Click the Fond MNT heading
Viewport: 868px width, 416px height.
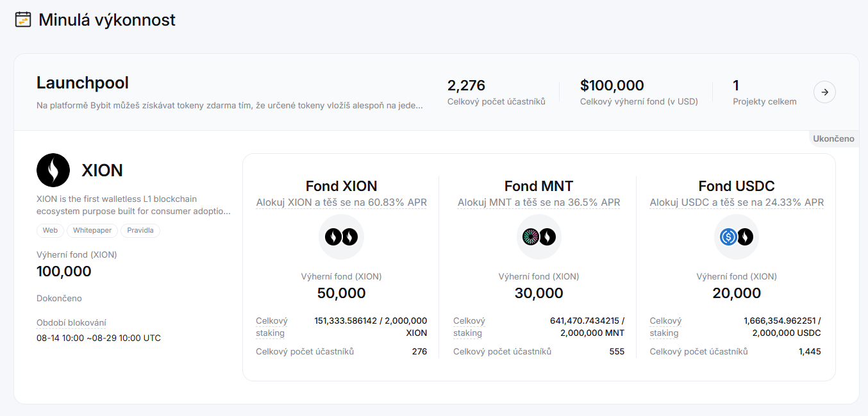538,187
